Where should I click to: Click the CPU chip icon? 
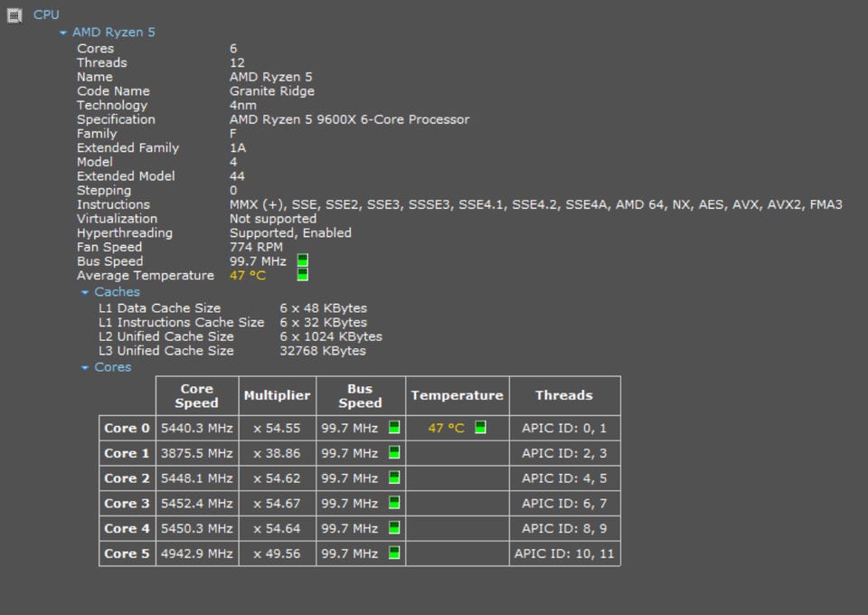[x=14, y=15]
